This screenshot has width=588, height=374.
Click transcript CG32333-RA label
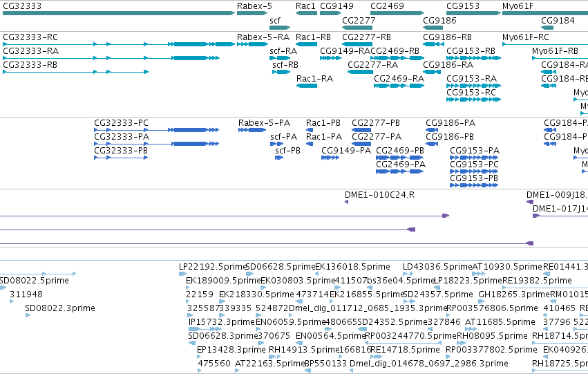[x=31, y=51]
